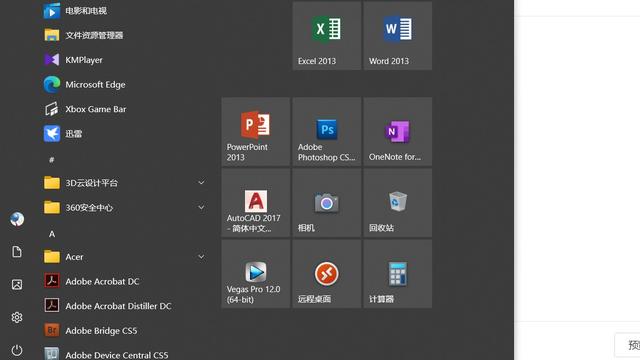
Task: Click the Power button in start sidebar
Action: tap(17, 350)
